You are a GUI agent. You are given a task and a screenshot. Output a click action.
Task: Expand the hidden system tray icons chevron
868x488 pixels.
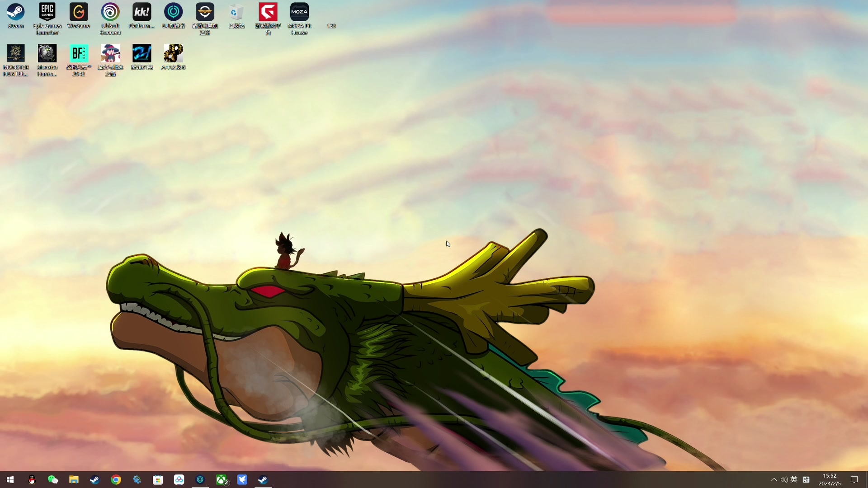[x=774, y=480]
